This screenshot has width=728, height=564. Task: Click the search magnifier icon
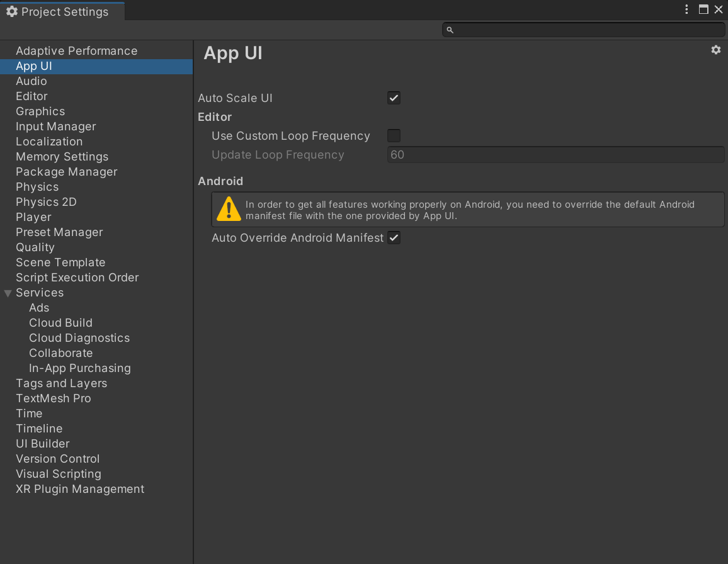[x=450, y=30]
